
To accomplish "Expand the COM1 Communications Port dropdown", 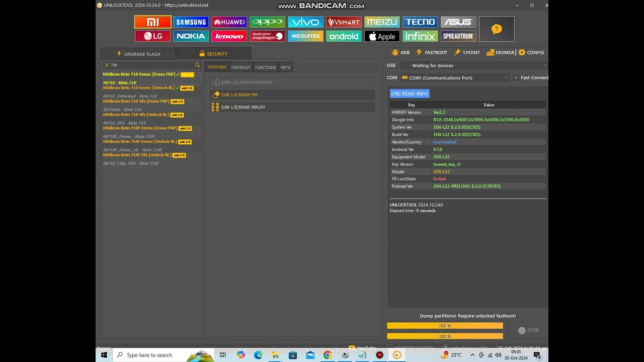I will point(455,78).
